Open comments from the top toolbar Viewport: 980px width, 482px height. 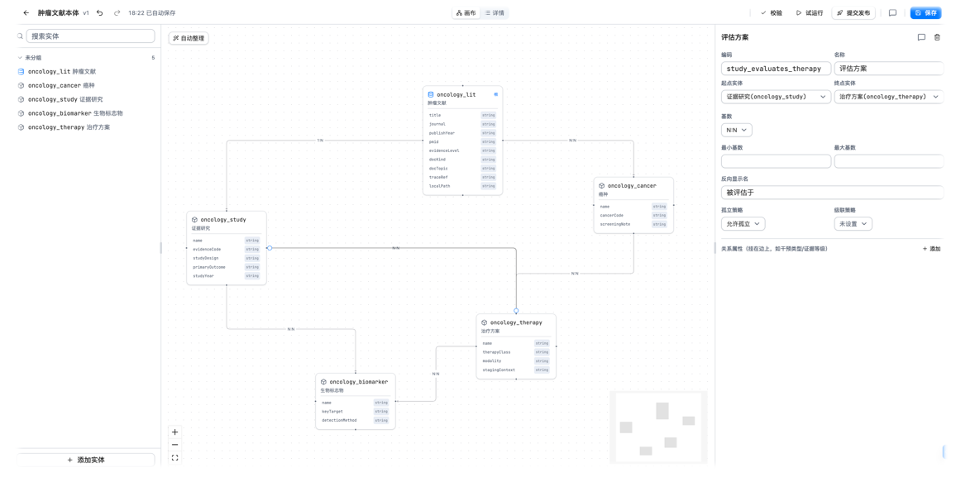tap(892, 12)
